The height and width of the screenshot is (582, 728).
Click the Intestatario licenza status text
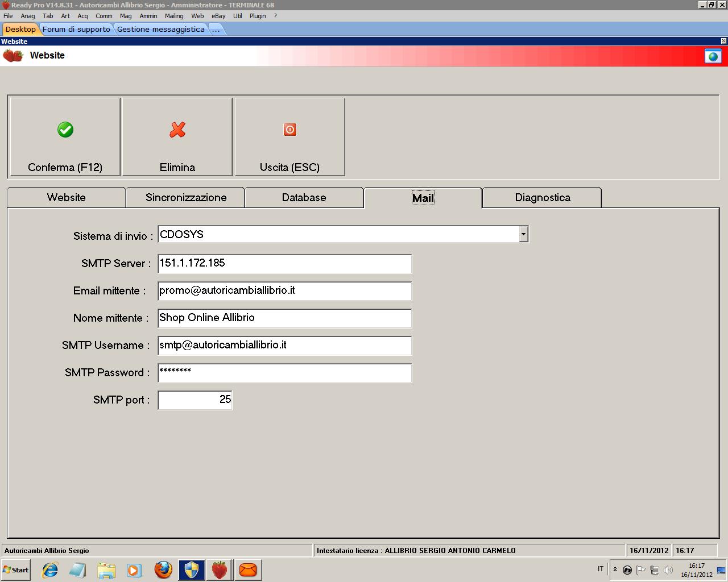(x=416, y=550)
